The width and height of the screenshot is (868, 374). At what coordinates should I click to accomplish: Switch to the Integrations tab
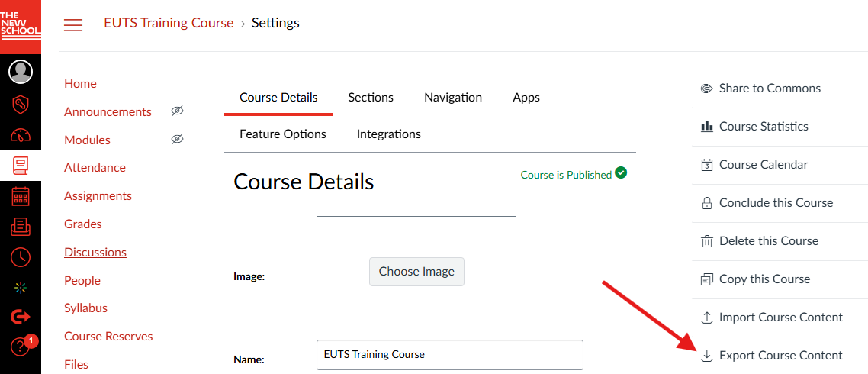pos(388,134)
